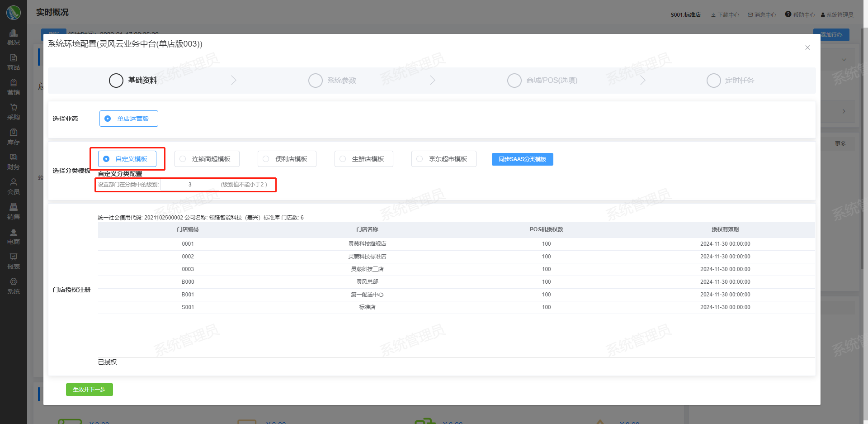Select the 连锁商超模板 radio option
Viewport: 868px width, 424px height.
click(183, 159)
